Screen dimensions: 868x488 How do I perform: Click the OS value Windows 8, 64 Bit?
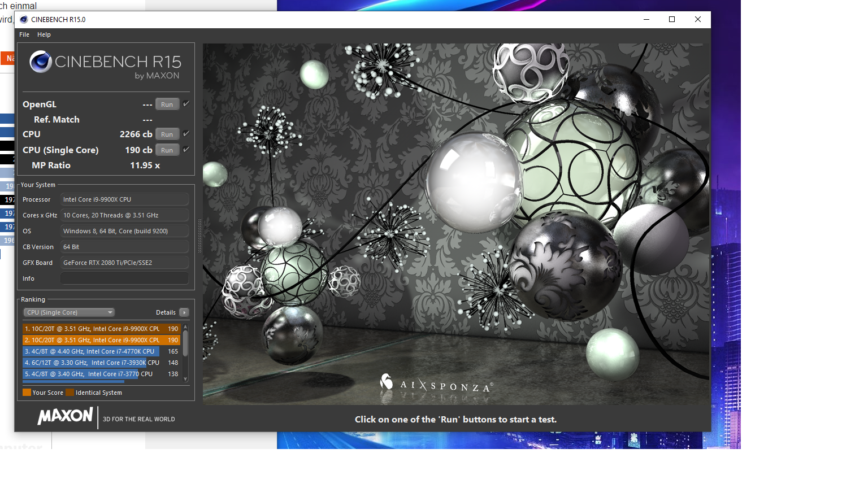[x=124, y=231]
